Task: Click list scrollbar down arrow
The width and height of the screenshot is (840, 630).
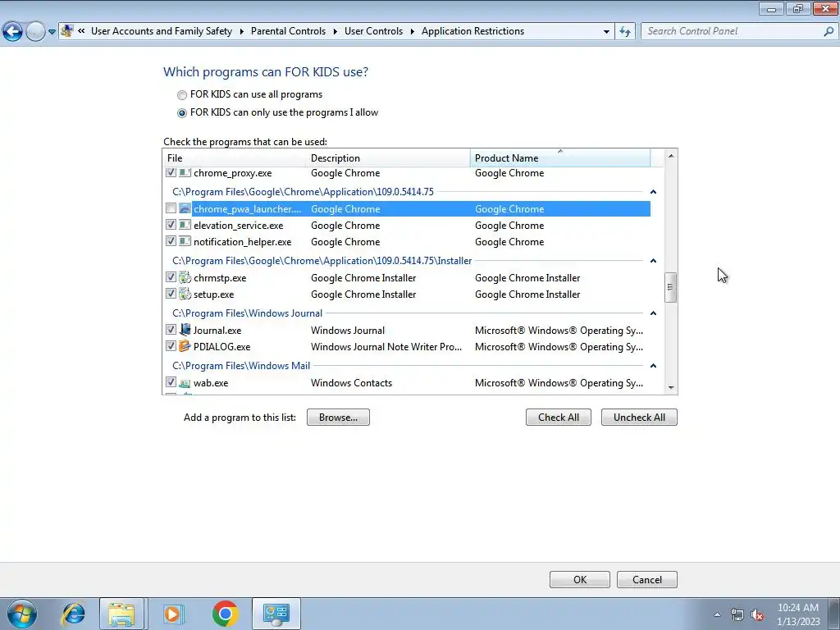Action: pos(671,388)
